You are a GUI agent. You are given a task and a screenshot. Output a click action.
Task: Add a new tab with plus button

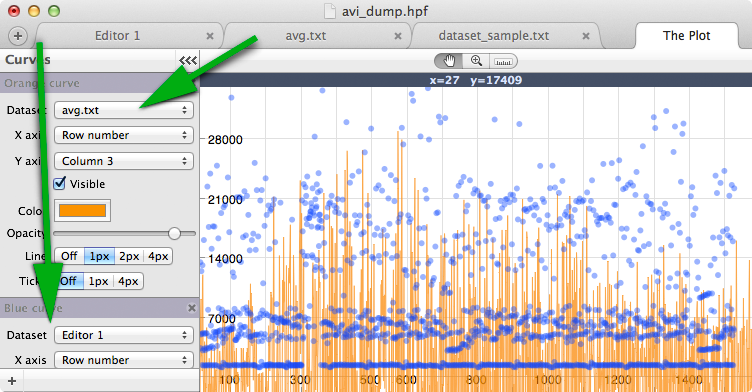(x=18, y=36)
